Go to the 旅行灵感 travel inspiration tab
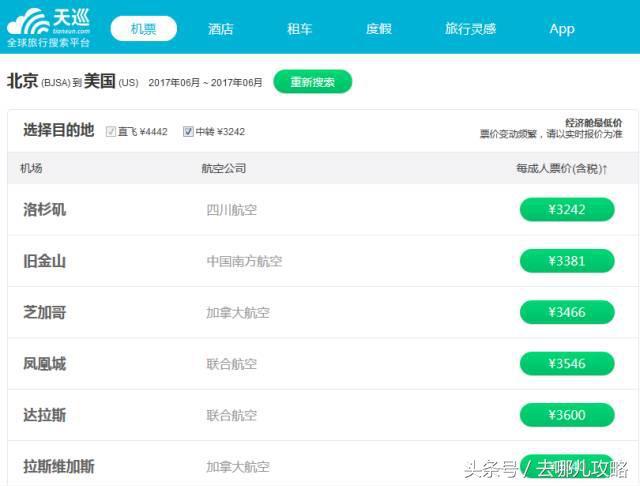640x486 pixels. (470, 29)
